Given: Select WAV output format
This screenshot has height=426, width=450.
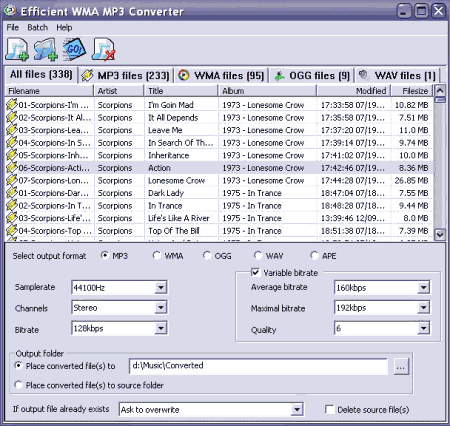Looking at the screenshot, I should pyautogui.click(x=258, y=256).
